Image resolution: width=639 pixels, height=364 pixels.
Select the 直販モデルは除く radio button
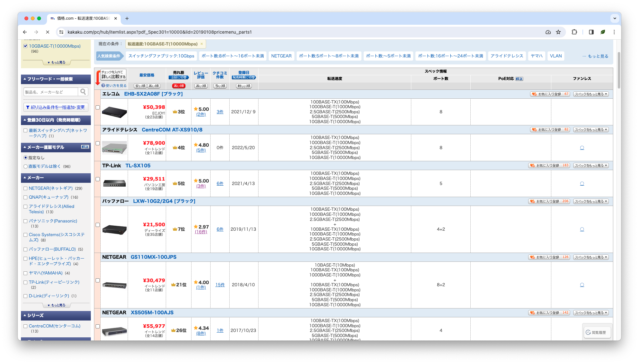[x=25, y=166]
